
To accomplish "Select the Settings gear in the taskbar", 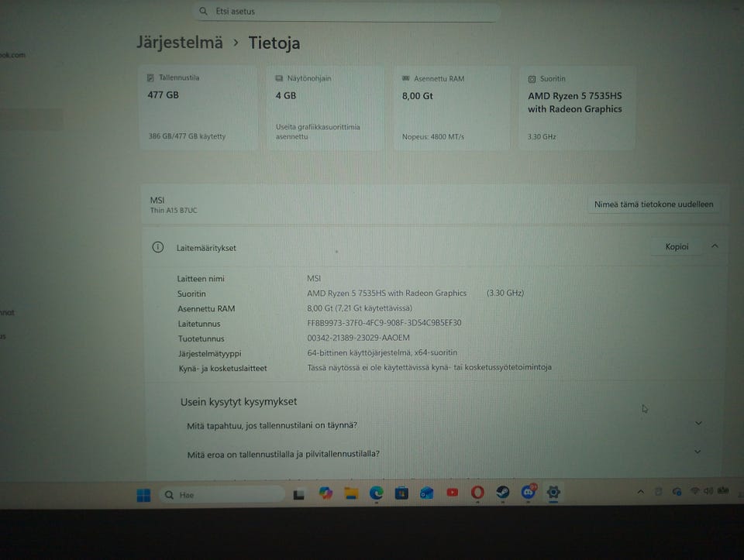I will (553, 492).
